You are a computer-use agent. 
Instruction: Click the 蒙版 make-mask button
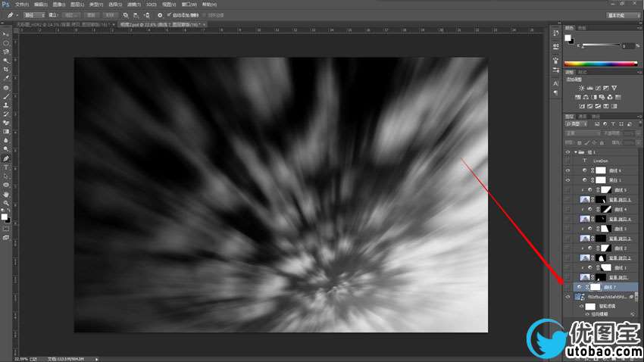coord(91,15)
